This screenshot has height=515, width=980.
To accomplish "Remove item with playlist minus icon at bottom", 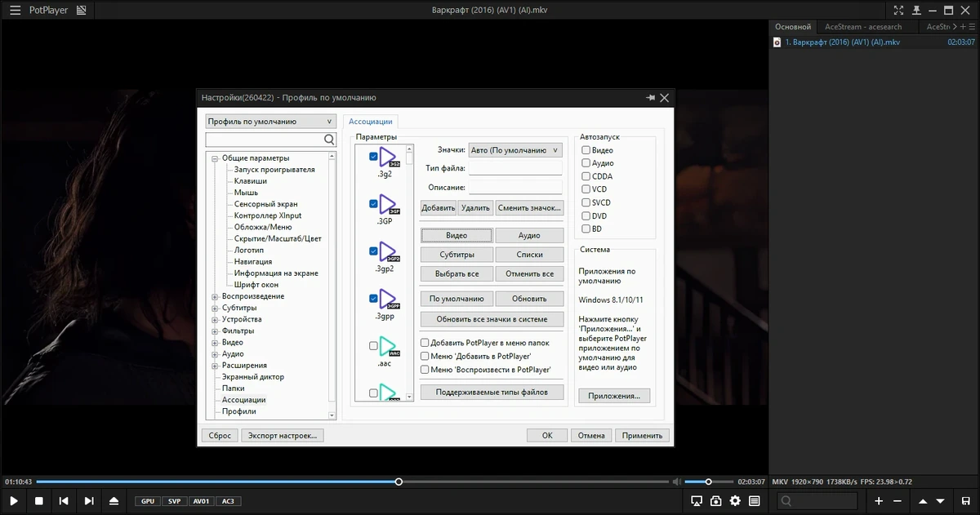I will click(897, 500).
